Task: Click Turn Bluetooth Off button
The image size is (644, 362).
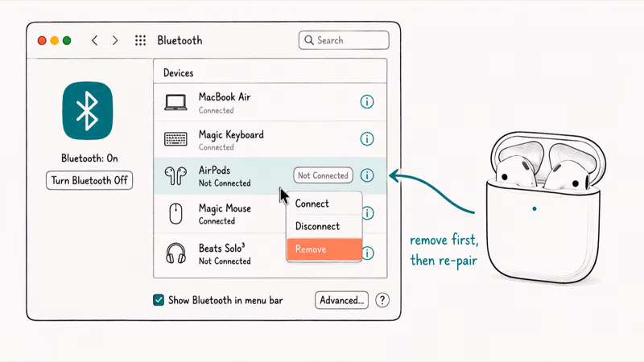Action: (89, 180)
